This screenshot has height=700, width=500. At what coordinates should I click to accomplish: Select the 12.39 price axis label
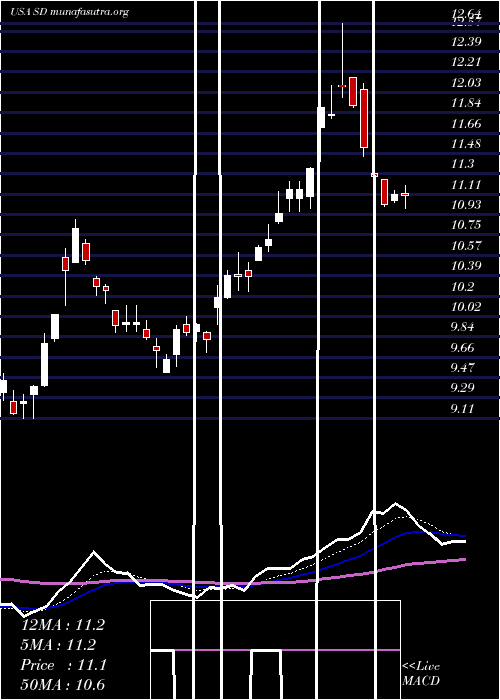(466, 42)
